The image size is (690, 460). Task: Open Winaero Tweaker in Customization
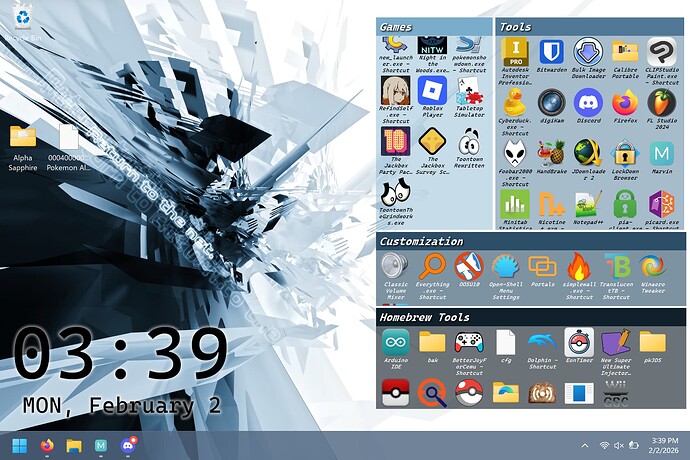click(652, 268)
